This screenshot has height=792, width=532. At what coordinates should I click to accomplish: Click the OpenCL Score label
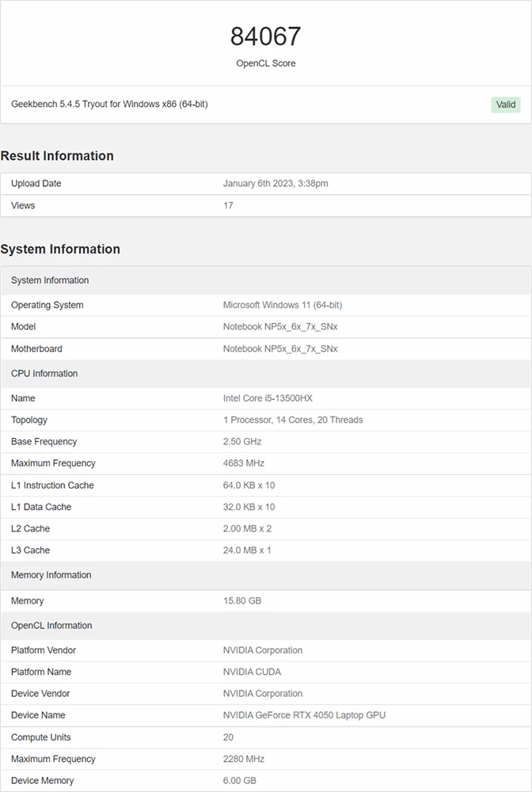coord(266,63)
